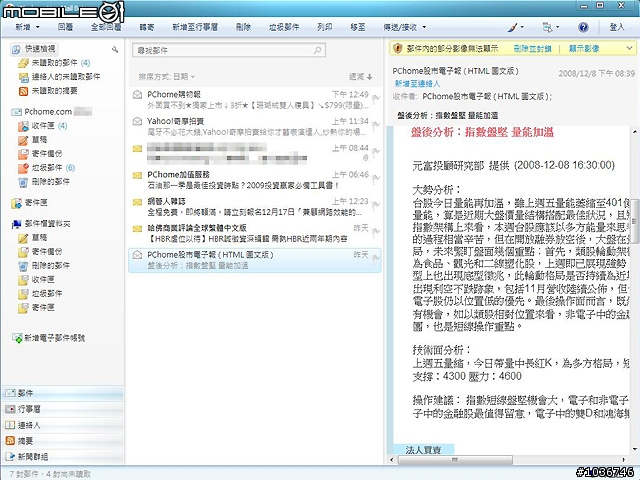Click the 刪除並封鎖 link
This screenshot has height=480, width=640.
tap(532, 49)
